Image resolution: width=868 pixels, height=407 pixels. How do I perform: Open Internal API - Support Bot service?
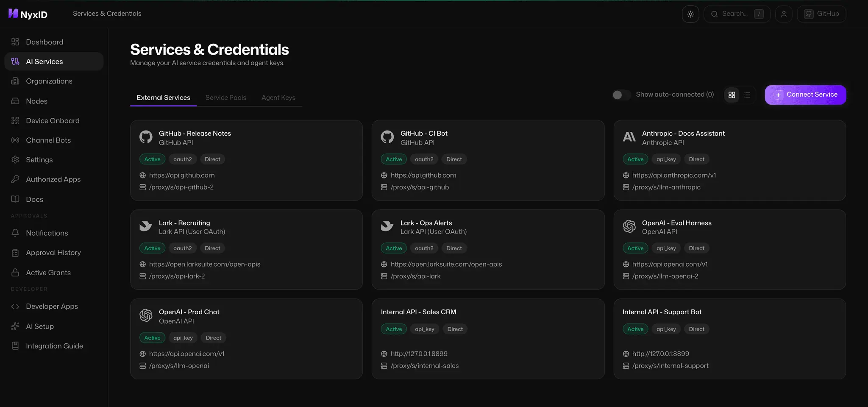[729, 339]
